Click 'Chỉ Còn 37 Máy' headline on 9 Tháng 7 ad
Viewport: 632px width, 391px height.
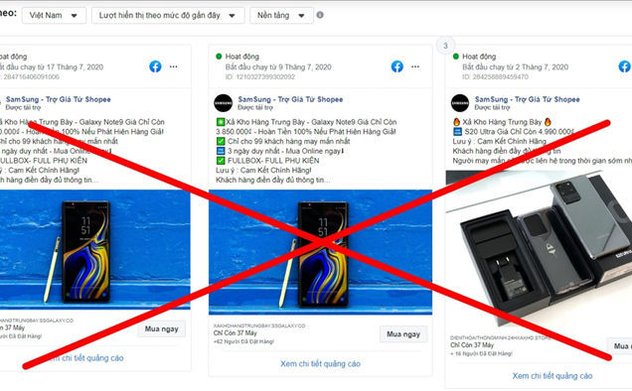pyautogui.click(x=235, y=333)
